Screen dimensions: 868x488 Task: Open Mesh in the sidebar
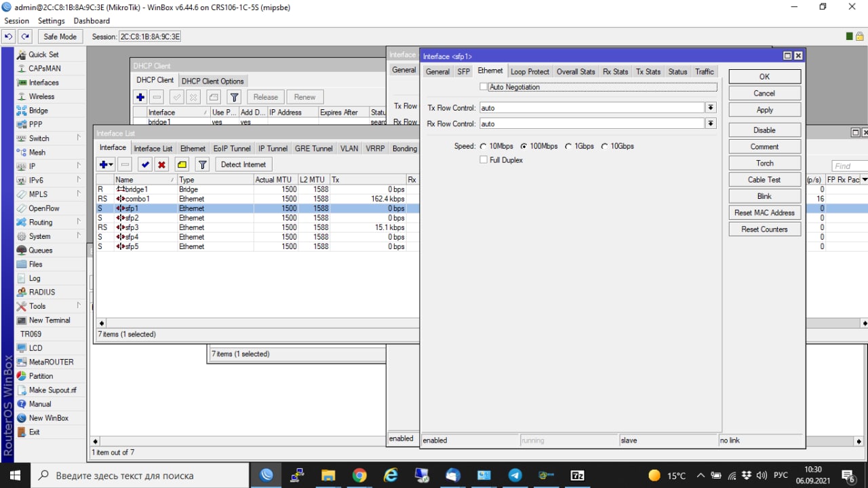37,153
